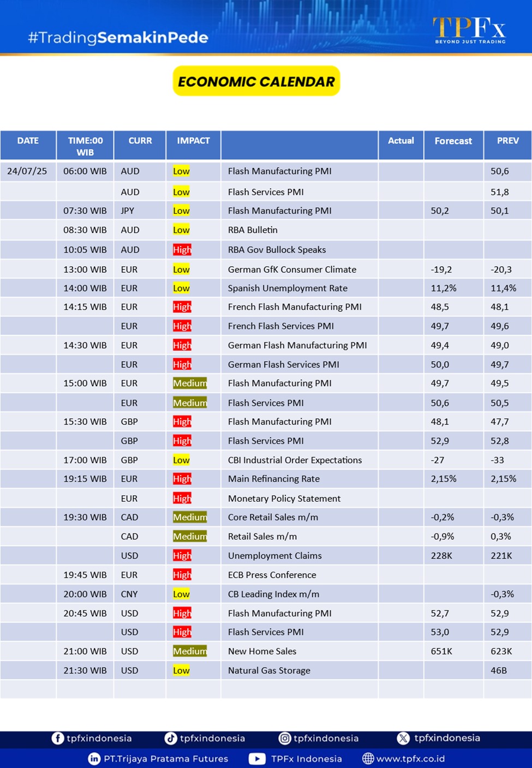532x768 pixels.
Task: Select the ECB Press Conference event row
Action: pos(272,575)
